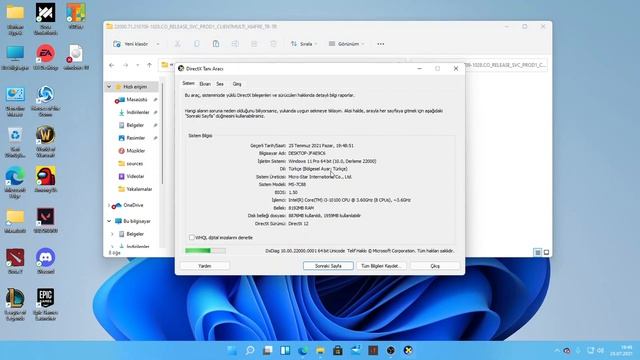Open Search on the taskbar

250,350
